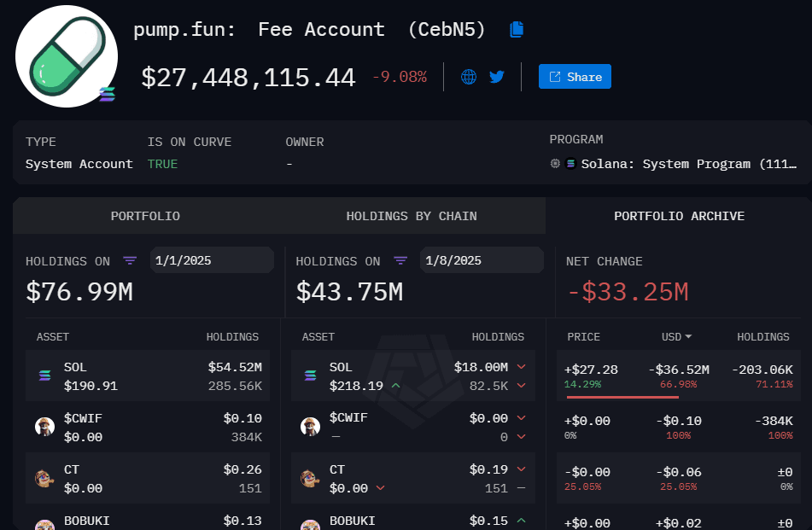Screen dimensions: 812x530
Task: Open the USD sort dropdown
Action: pos(676,337)
